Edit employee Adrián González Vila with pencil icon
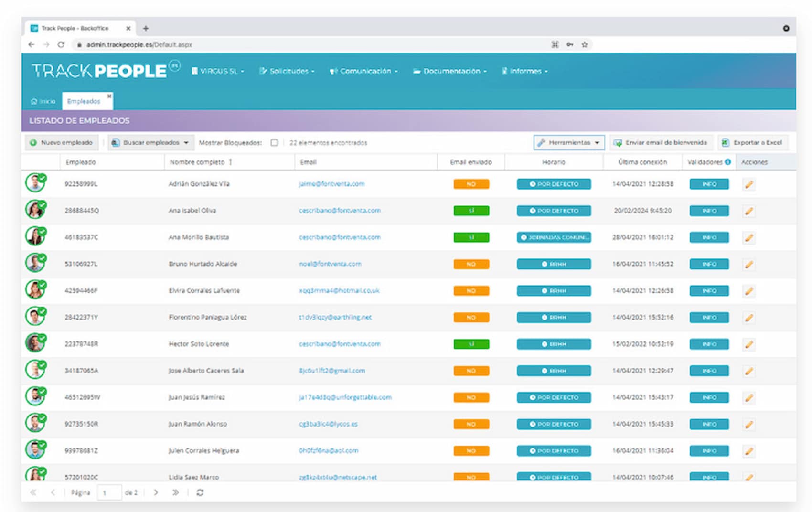This screenshot has height=512, width=812. [x=749, y=184]
